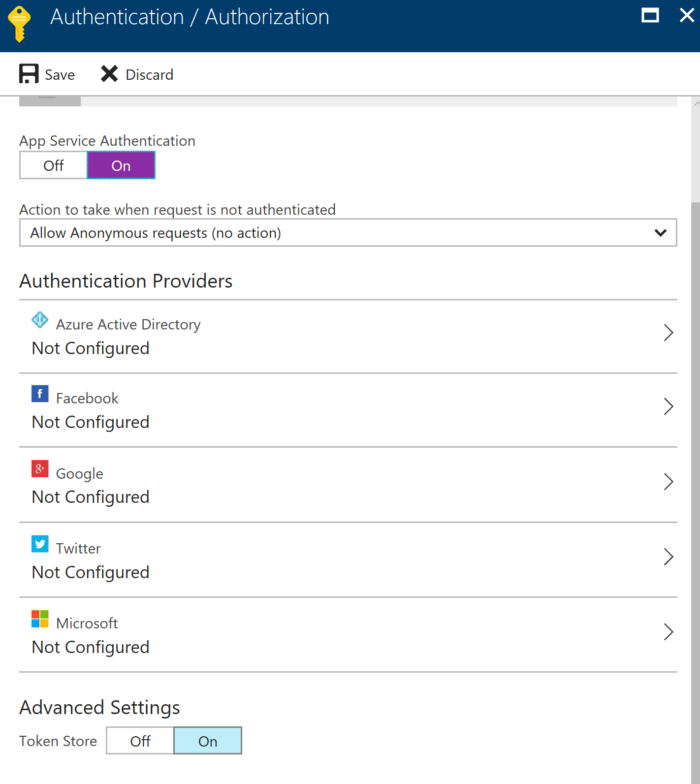Click Not Configured under Microsoft
Screen dimensions: 700x784
pos(91,648)
